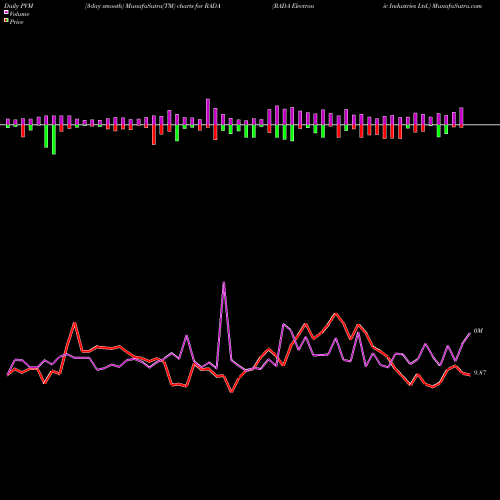Click the purple Volume legend swatch
This screenshot has width=500, height=500.
pyautogui.click(x=6, y=12)
